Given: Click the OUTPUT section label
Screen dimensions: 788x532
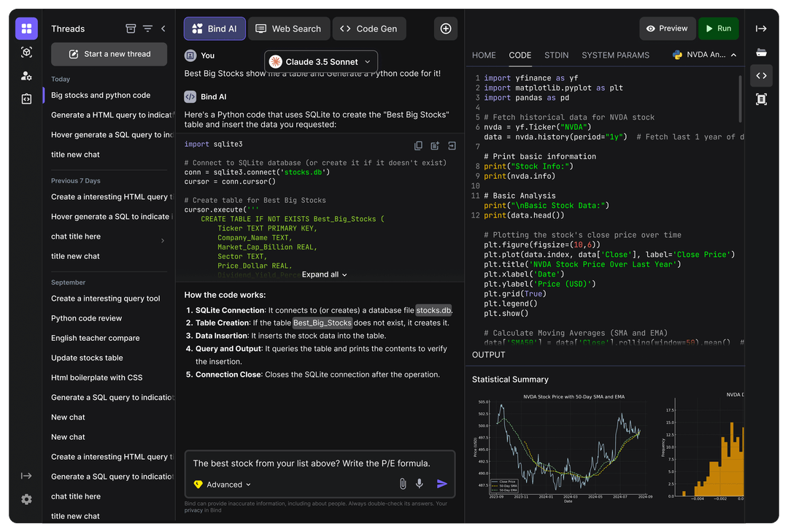Looking at the screenshot, I should pos(488,355).
